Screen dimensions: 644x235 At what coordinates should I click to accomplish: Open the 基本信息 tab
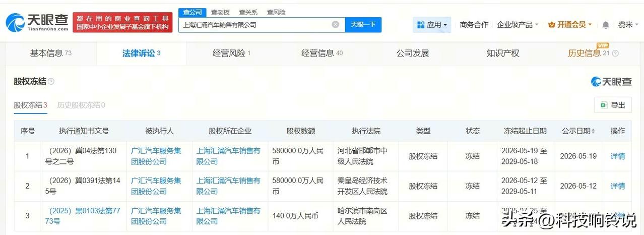click(51, 53)
